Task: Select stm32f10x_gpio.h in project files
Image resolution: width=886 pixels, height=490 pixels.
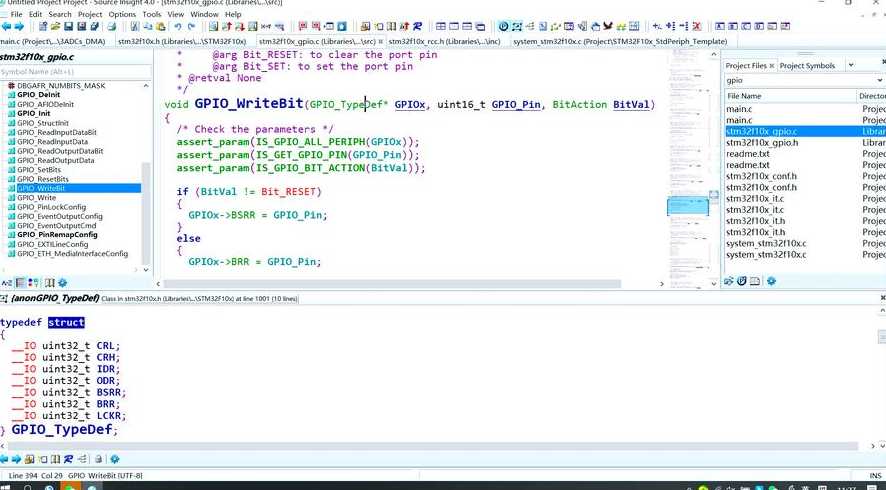Action: tap(762, 143)
